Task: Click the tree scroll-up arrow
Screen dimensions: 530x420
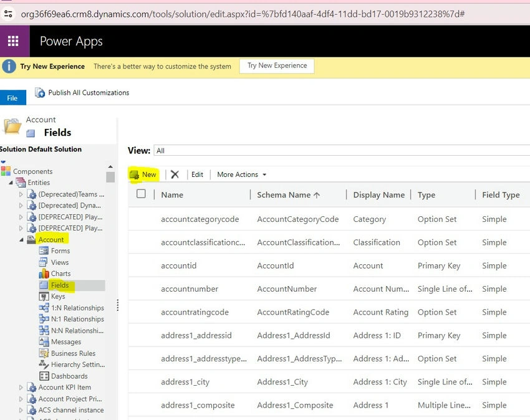Action: [110, 167]
